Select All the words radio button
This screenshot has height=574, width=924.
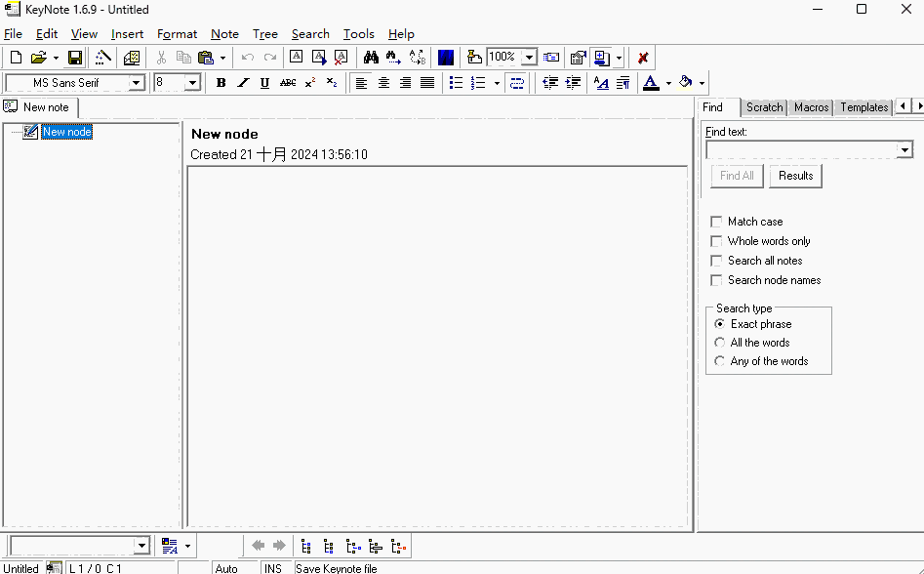point(720,343)
